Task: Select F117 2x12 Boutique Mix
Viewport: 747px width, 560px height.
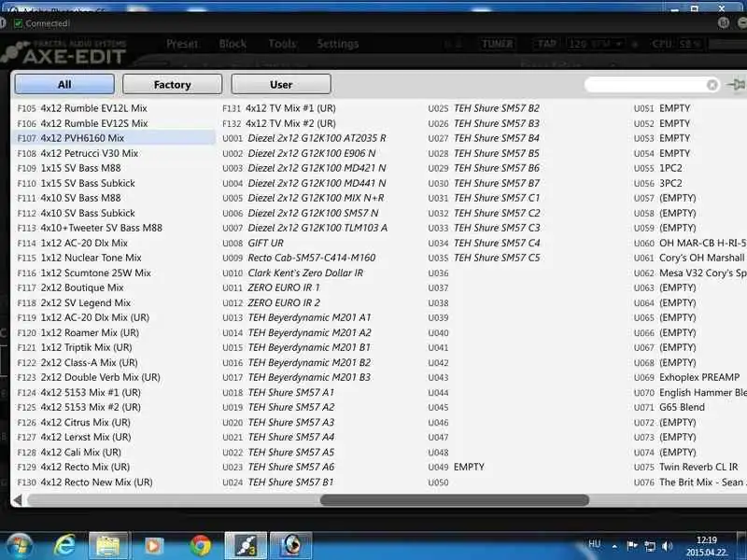Action: [113, 287]
